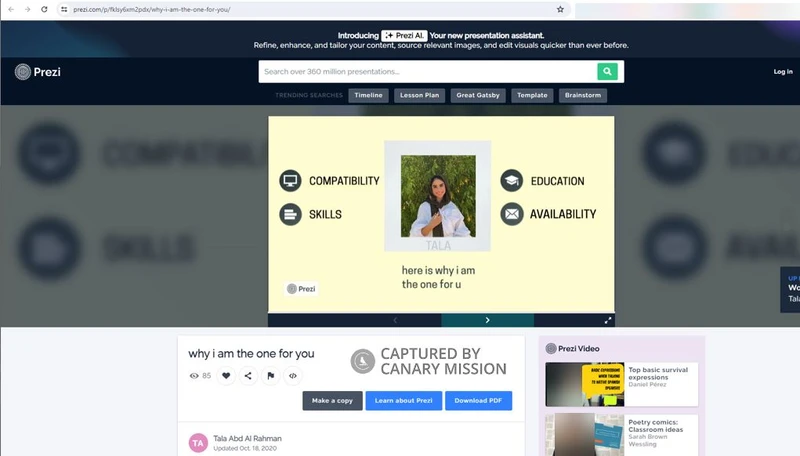Reload the page with refresh icon

[x=44, y=9]
